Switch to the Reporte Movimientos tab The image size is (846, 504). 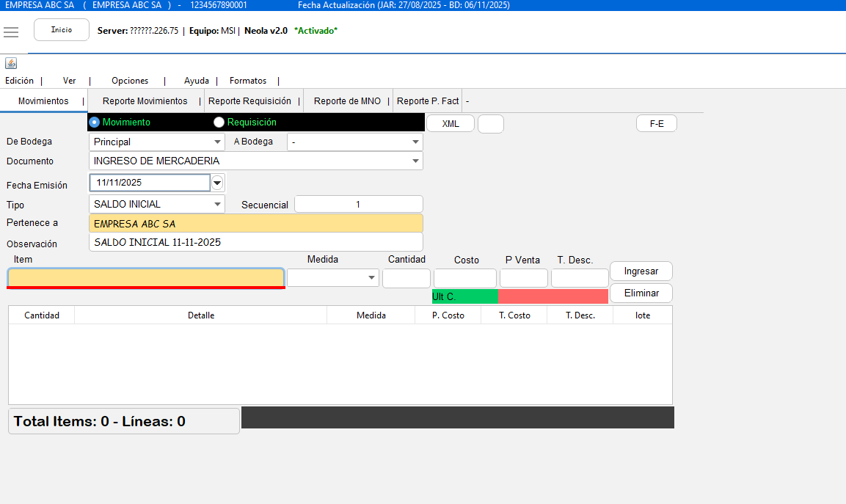145,101
